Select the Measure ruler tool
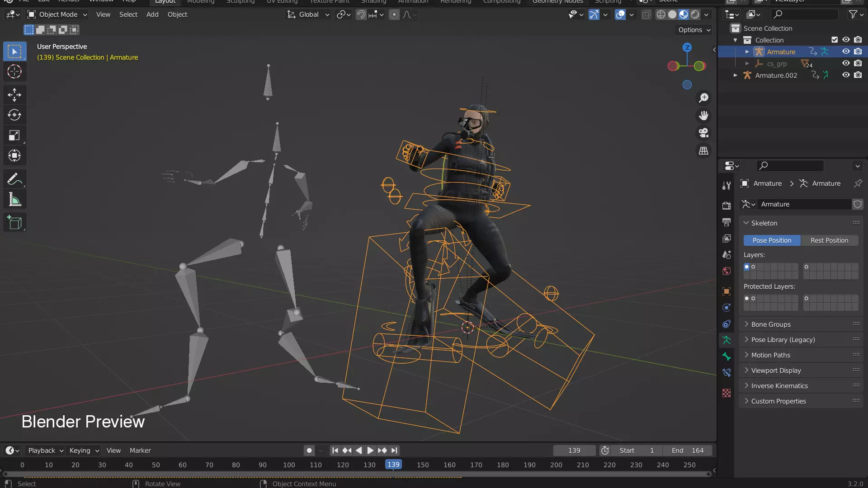 [x=14, y=200]
